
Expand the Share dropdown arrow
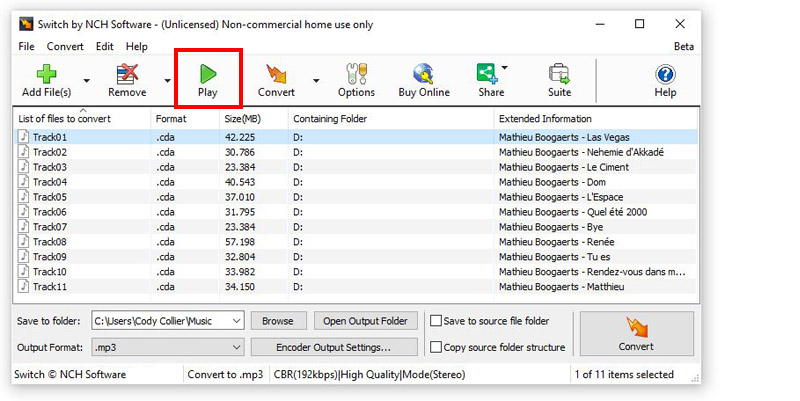[x=505, y=67]
